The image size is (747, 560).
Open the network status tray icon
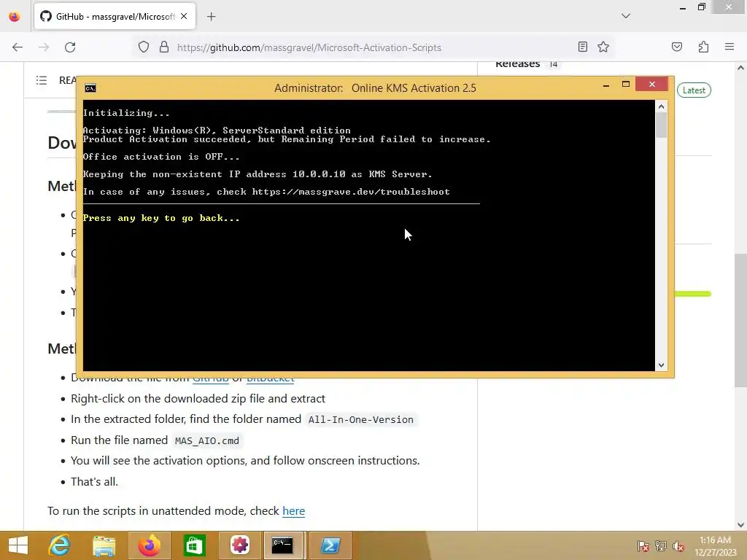(661, 545)
